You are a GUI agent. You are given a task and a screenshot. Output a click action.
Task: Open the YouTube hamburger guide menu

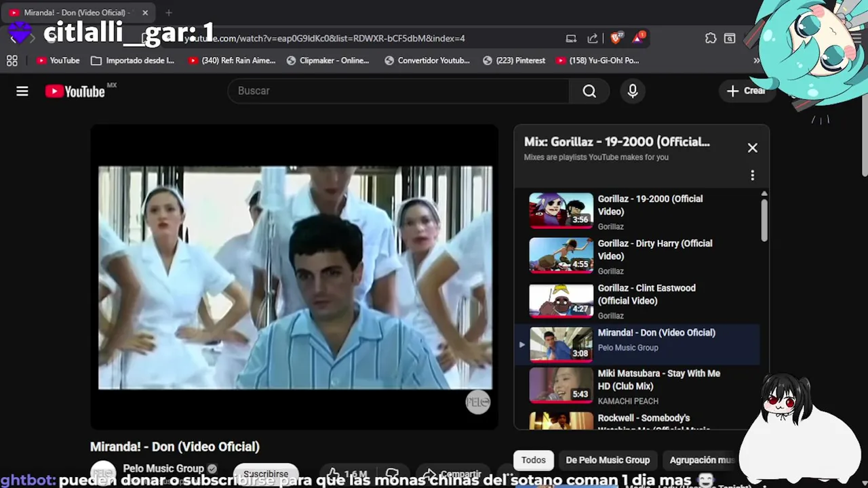(x=22, y=91)
